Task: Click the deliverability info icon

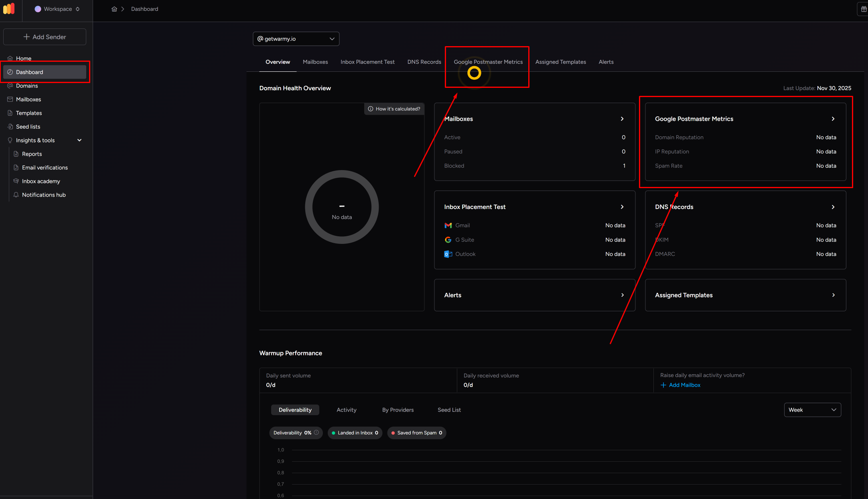Action: coord(316,432)
